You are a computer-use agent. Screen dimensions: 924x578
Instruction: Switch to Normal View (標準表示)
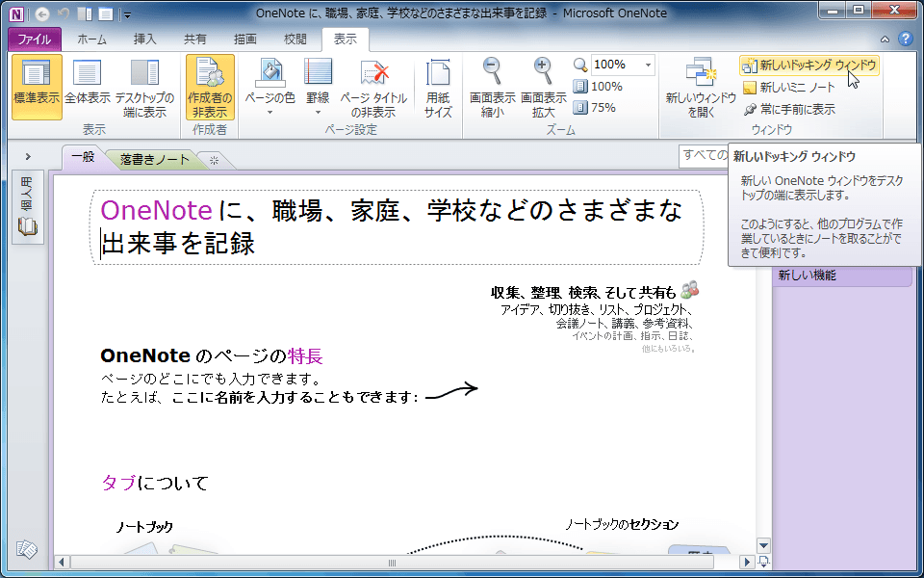point(37,88)
